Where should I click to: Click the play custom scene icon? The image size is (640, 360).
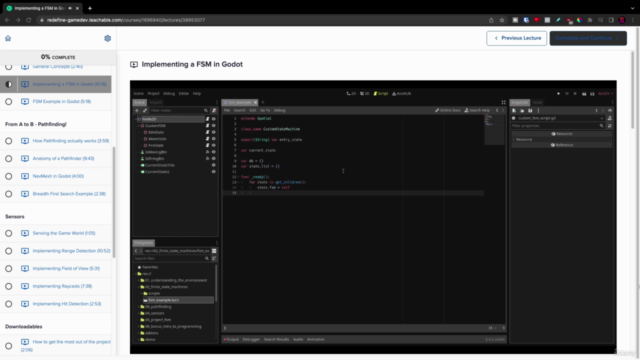592,94
